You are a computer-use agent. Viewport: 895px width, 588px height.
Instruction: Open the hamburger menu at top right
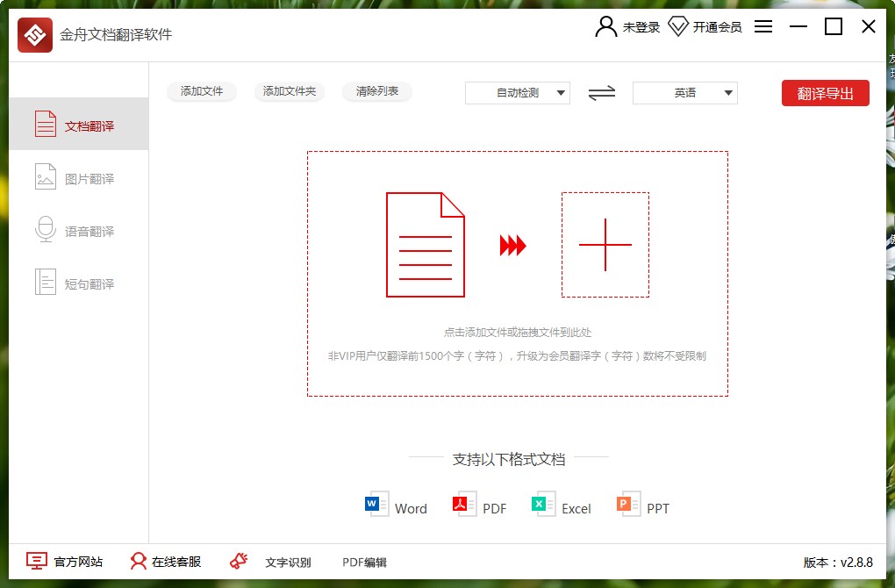[763, 26]
